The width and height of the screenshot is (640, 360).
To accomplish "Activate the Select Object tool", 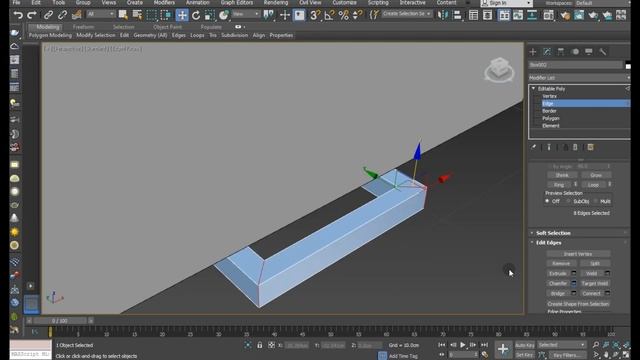I will pyautogui.click(x=123, y=15).
